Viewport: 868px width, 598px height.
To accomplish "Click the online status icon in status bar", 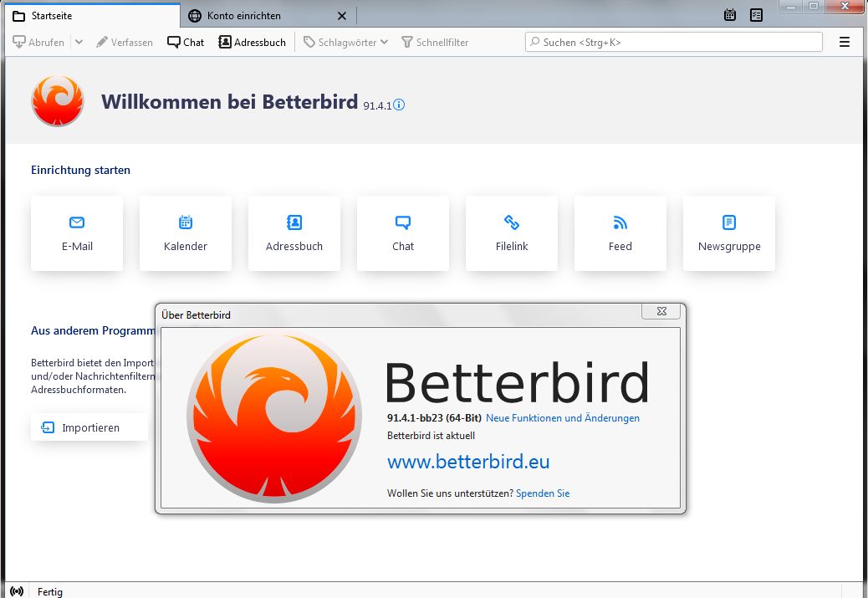I will pos(17,591).
